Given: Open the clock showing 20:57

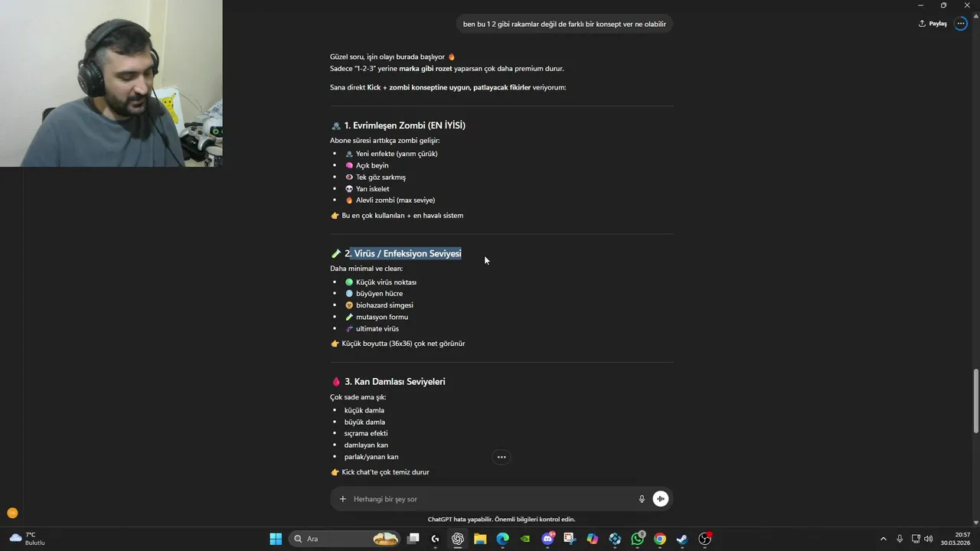Looking at the screenshot, I should point(956,539).
